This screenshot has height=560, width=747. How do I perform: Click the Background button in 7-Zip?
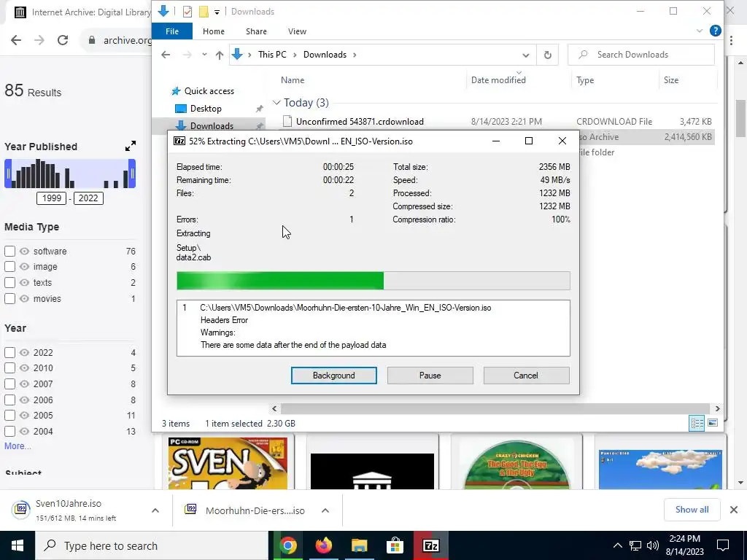(x=334, y=376)
